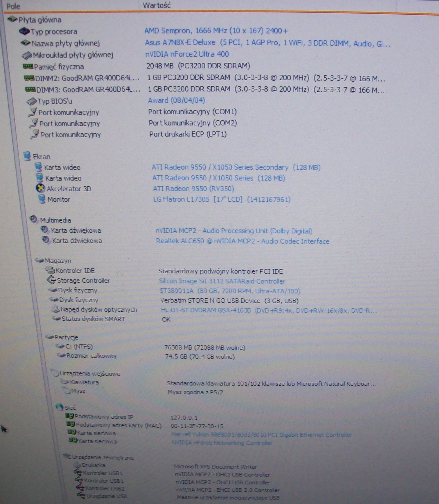439x504 pixels.
Task: Select the Standardowy podwójny kontroler PCI IDE value
Action: tap(221, 271)
